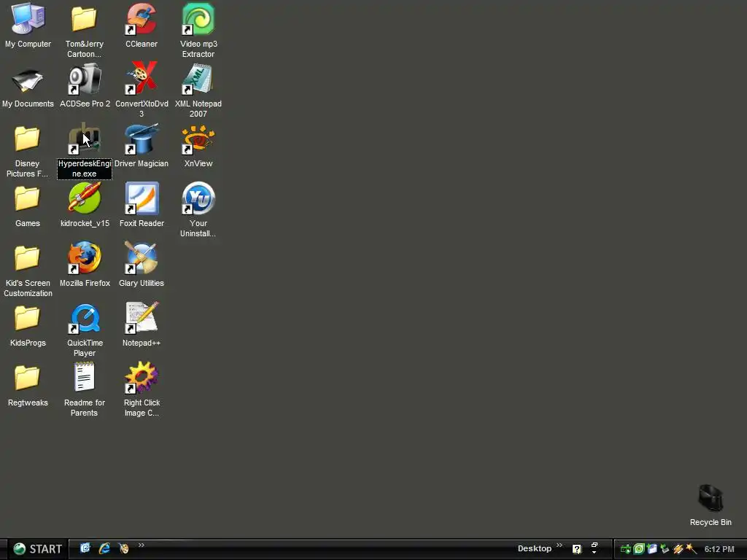Expand the quick launch overflow chevron
This screenshot has height=560, width=747.
141,545
